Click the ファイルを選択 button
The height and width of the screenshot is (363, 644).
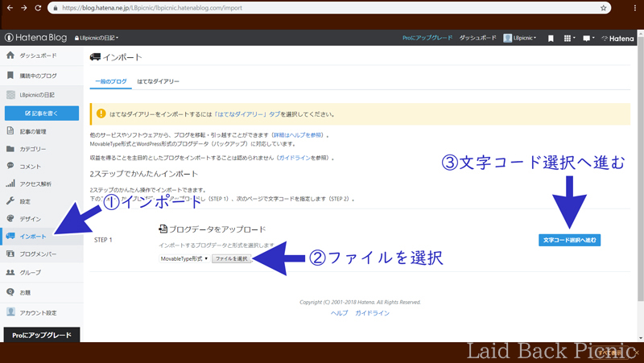coord(232,258)
